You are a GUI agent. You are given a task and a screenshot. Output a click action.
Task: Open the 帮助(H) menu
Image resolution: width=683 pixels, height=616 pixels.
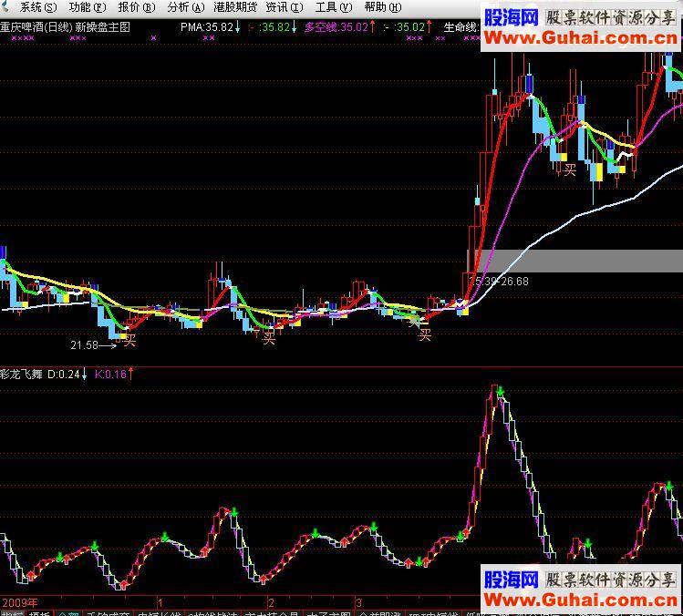(x=383, y=7)
